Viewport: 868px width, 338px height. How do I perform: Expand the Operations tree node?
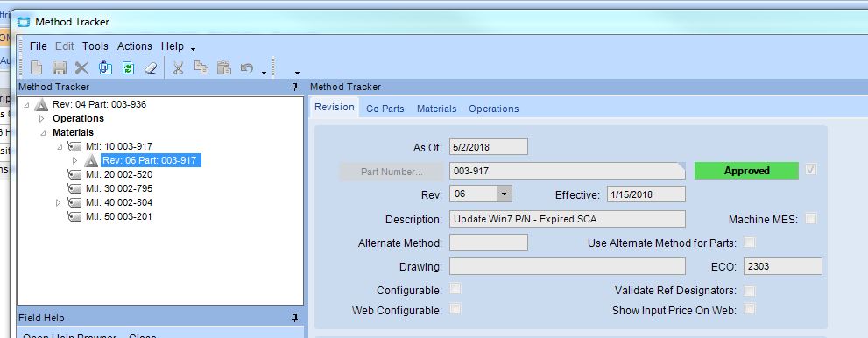point(41,118)
